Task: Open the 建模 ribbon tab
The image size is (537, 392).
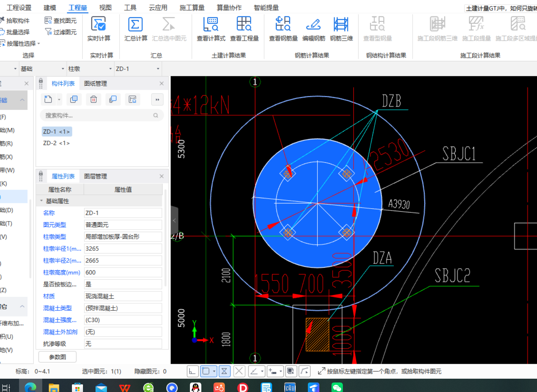Action: point(50,8)
